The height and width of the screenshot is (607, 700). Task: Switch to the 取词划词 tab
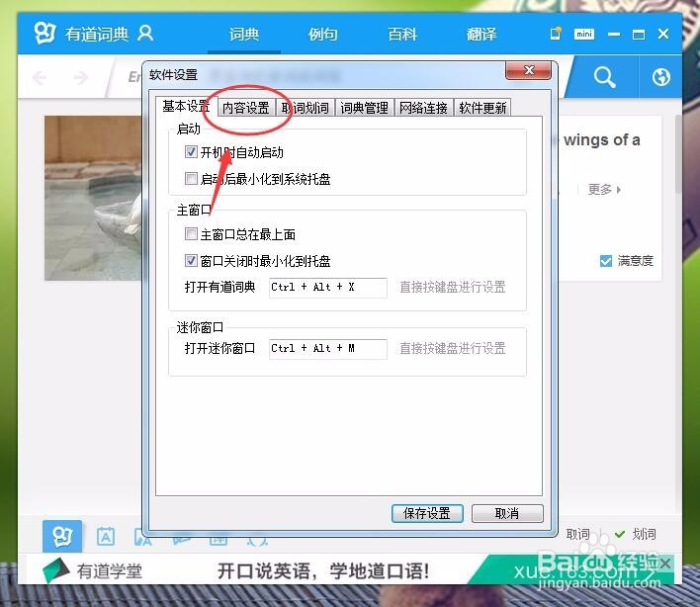(x=305, y=108)
